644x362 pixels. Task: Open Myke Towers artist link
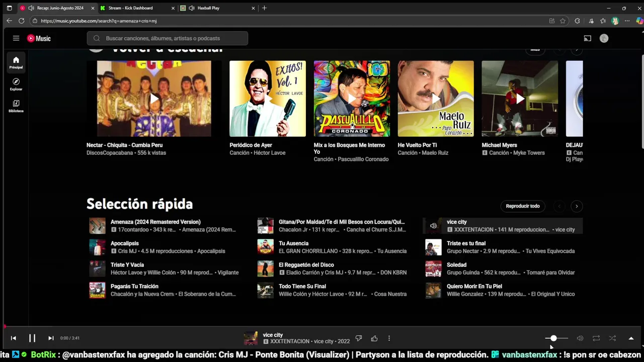(x=529, y=153)
